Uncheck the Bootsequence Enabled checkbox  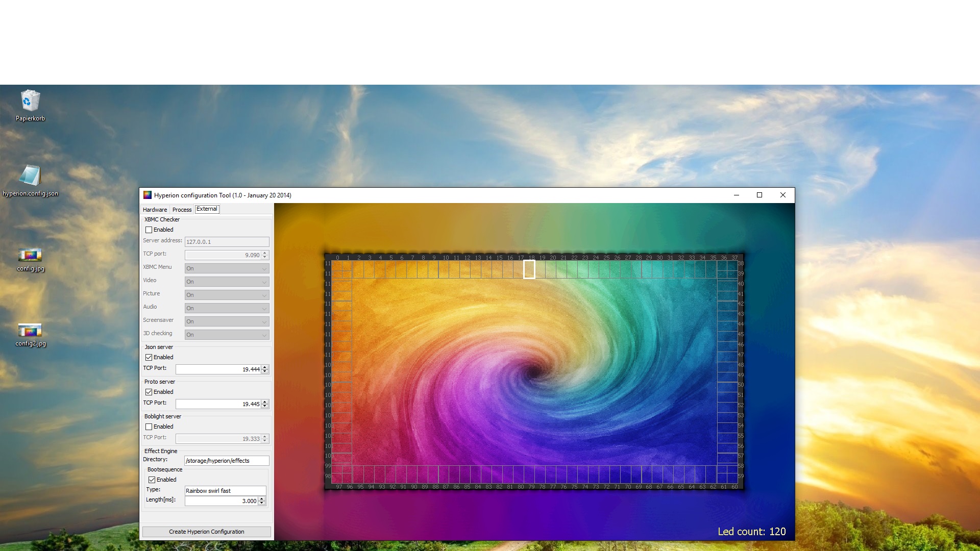pyautogui.click(x=152, y=480)
